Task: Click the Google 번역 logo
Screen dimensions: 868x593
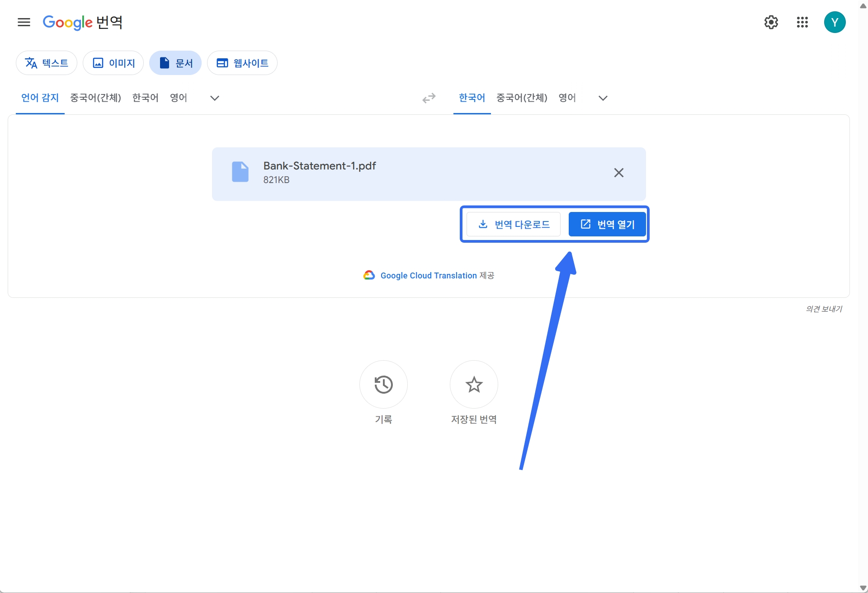Action: [83, 22]
